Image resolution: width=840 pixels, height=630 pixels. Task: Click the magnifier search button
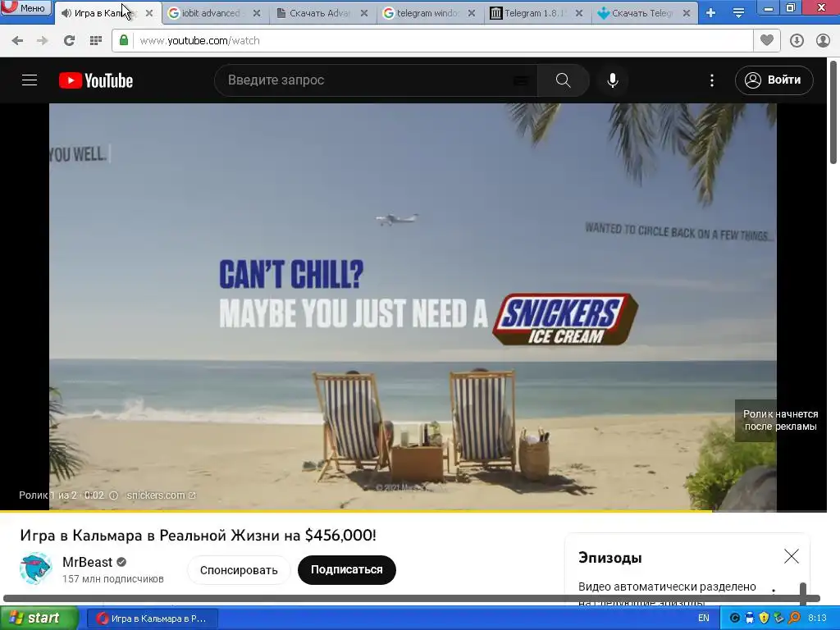point(563,80)
